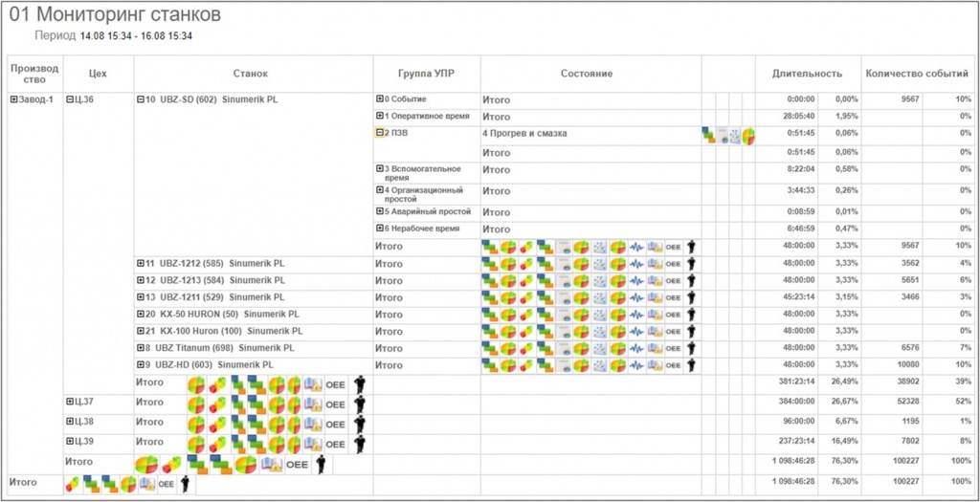
Task: Open the scatter plot icon in Прогрев и смазка row
Action: tap(736, 136)
